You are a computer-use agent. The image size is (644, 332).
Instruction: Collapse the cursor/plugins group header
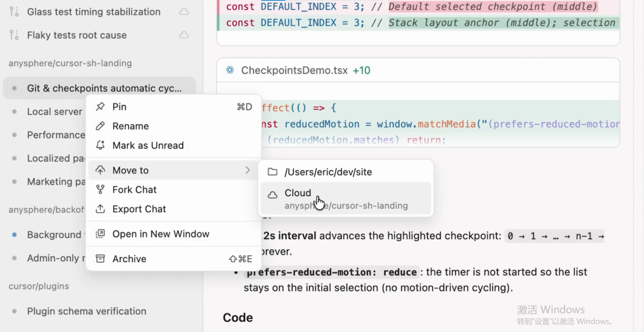click(x=39, y=286)
